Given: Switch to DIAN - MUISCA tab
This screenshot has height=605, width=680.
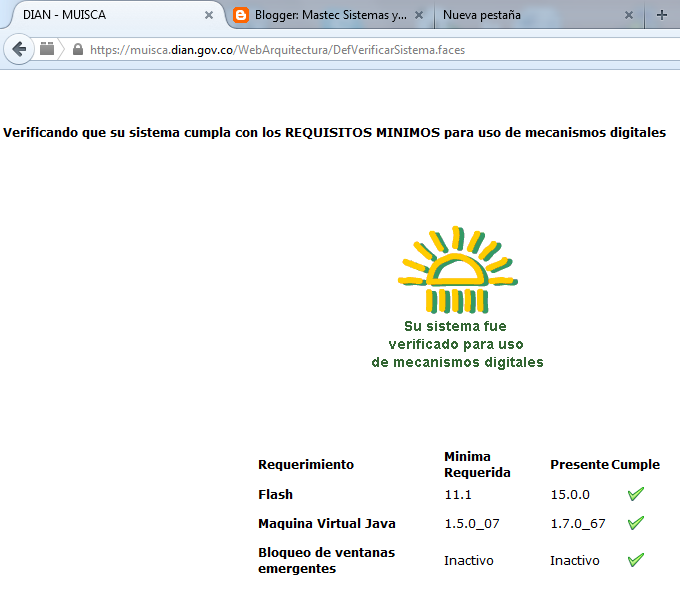Looking at the screenshot, I should point(113,15).
